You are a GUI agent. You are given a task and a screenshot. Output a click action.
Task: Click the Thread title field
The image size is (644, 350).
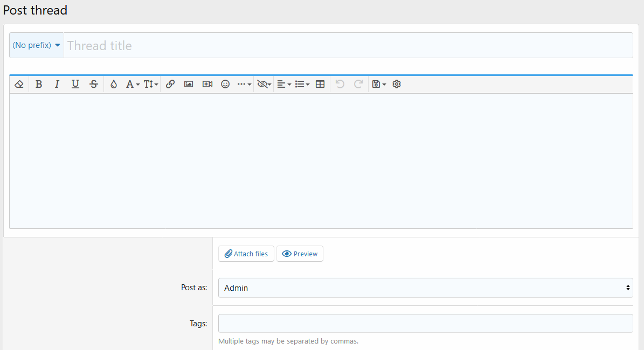[x=348, y=45]
